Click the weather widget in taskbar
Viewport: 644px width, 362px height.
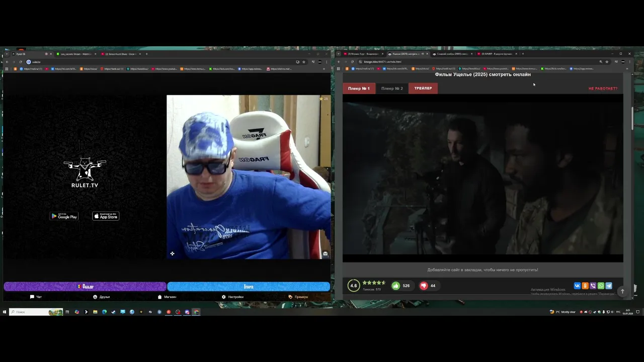tap(562, 312)
